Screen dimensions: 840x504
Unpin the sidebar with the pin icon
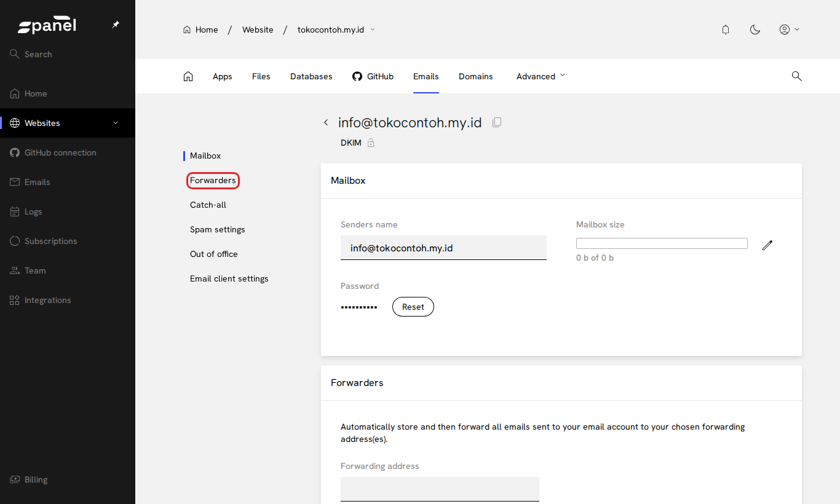[x=116, y=25]
